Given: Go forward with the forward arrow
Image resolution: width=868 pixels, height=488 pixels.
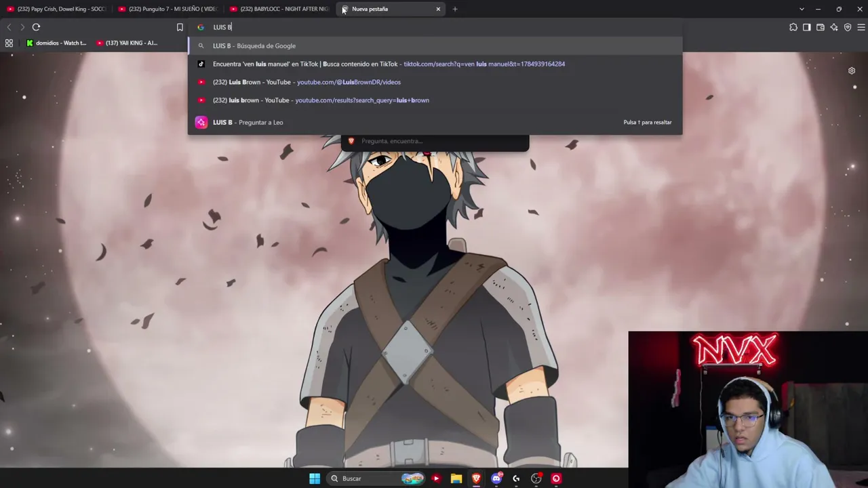Looking at the screenshot, I should [x=22, y=27].
